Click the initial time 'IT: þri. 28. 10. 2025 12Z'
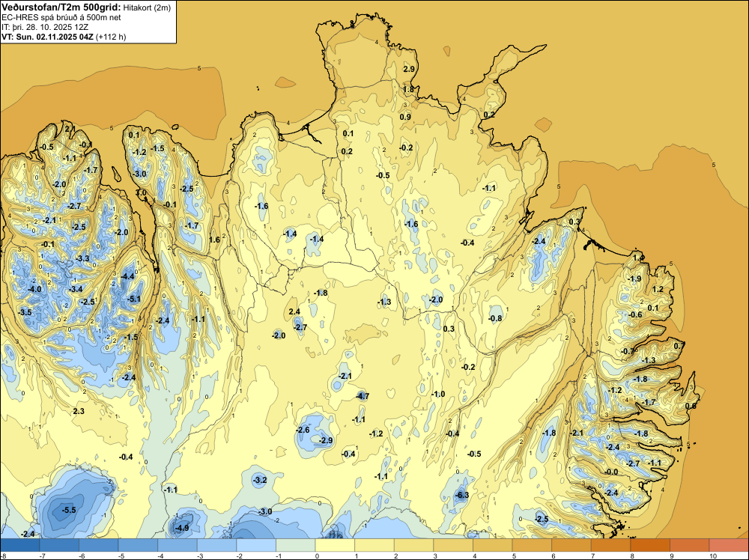 point(45,27)
